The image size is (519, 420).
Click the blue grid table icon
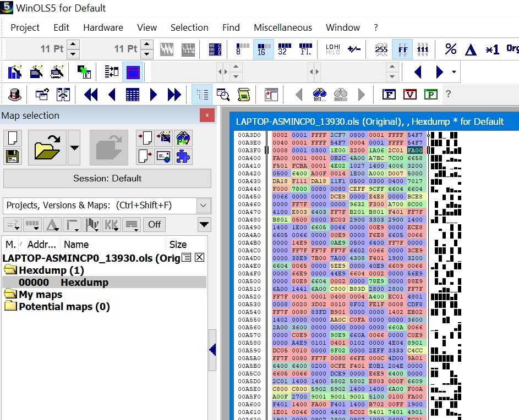133,95
